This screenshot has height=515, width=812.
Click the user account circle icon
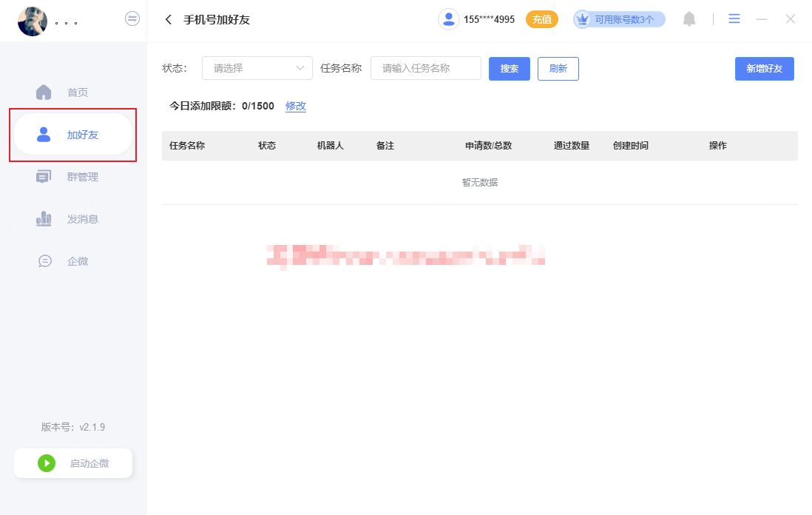tap(448, 20)
